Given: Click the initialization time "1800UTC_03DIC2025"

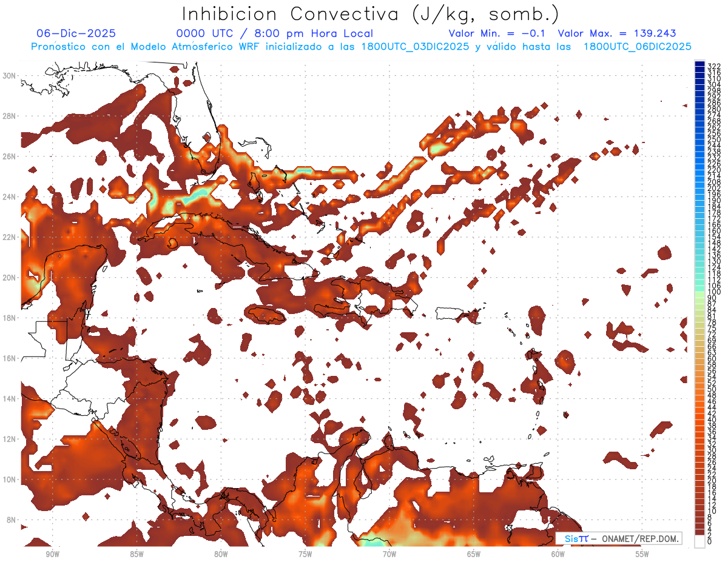Looking at the screenshot, I should [415, 47].
